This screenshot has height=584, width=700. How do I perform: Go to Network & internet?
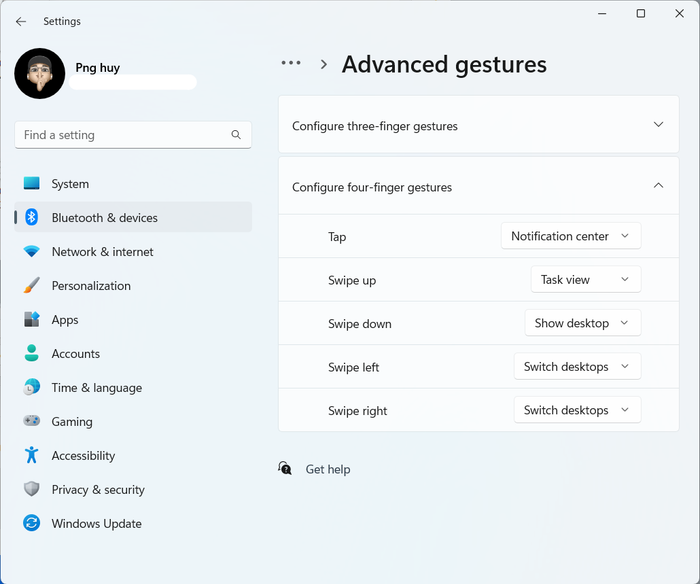pyautogui.click(x=133, y=251)
